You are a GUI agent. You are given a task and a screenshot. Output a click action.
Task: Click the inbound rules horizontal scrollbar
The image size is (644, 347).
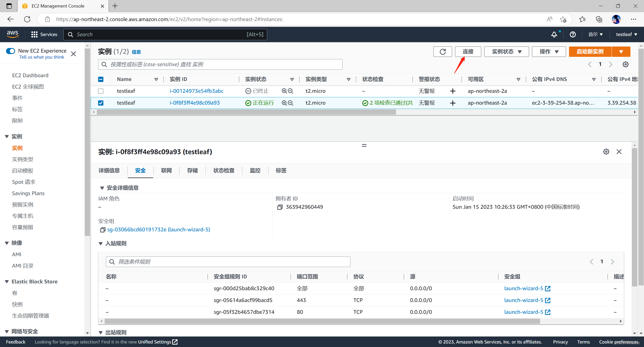coord(322,321)
